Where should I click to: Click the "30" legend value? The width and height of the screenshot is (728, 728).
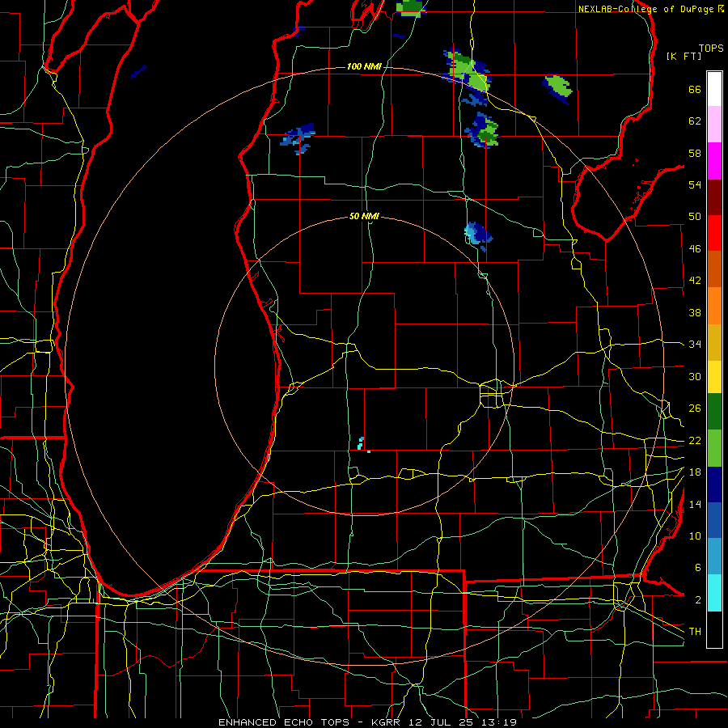point(695,376)
